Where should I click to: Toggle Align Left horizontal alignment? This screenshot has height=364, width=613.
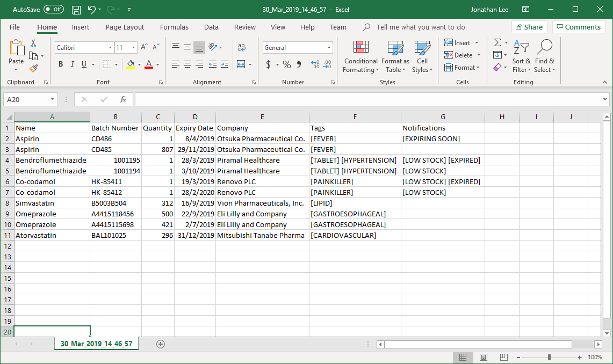(176, 64)
